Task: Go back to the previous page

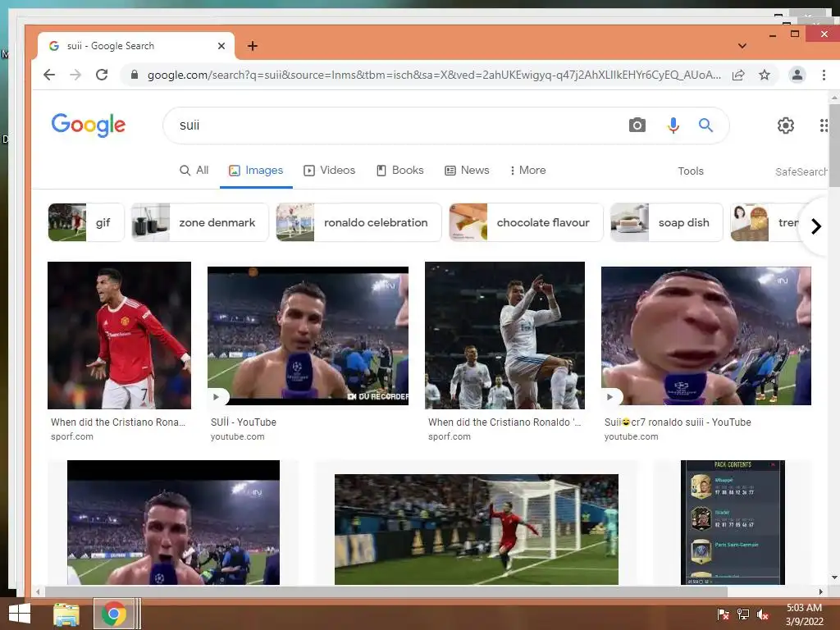Action: pos(49,75)
